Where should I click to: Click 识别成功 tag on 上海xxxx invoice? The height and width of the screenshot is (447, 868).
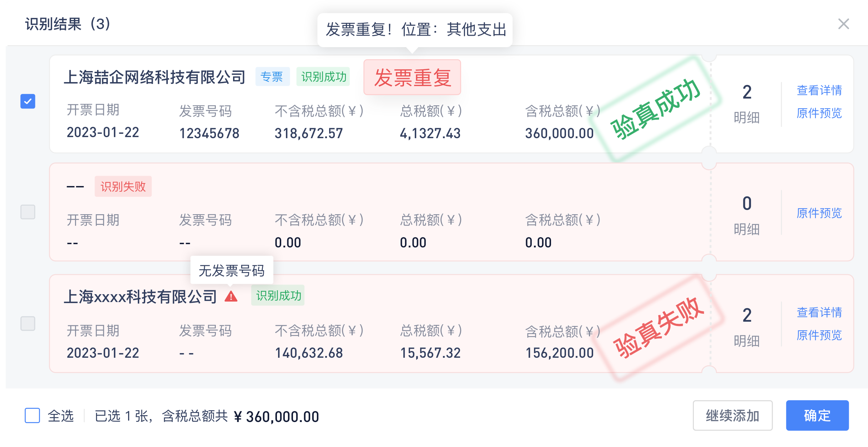(x=278, y=295)
